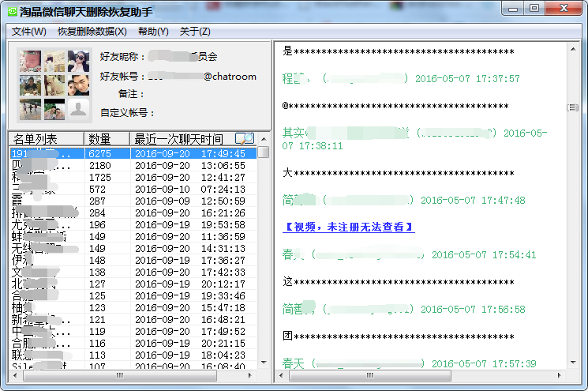Select the row with count 125
The height and width of the screenshot is (391, 588).
tap(133, 295)
